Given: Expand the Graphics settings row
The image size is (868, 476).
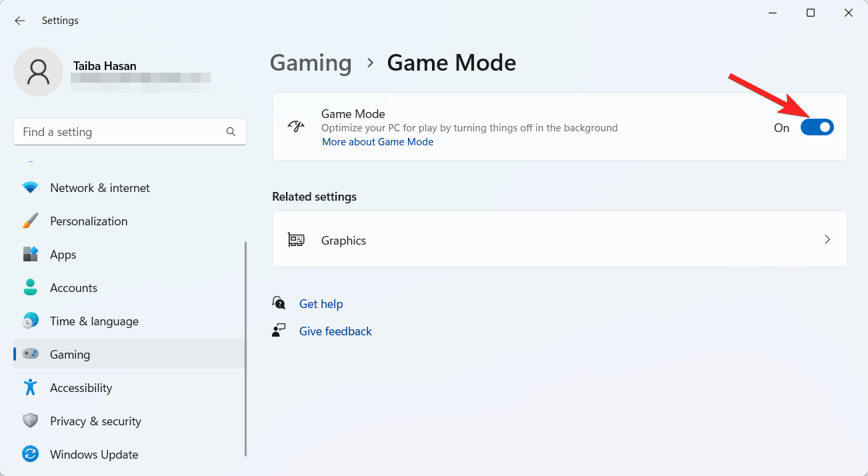Looking at the screenshot, I should pos(560,239).
